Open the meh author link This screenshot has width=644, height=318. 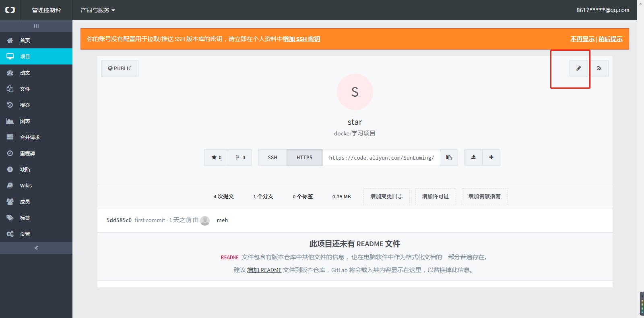(222, 220)
